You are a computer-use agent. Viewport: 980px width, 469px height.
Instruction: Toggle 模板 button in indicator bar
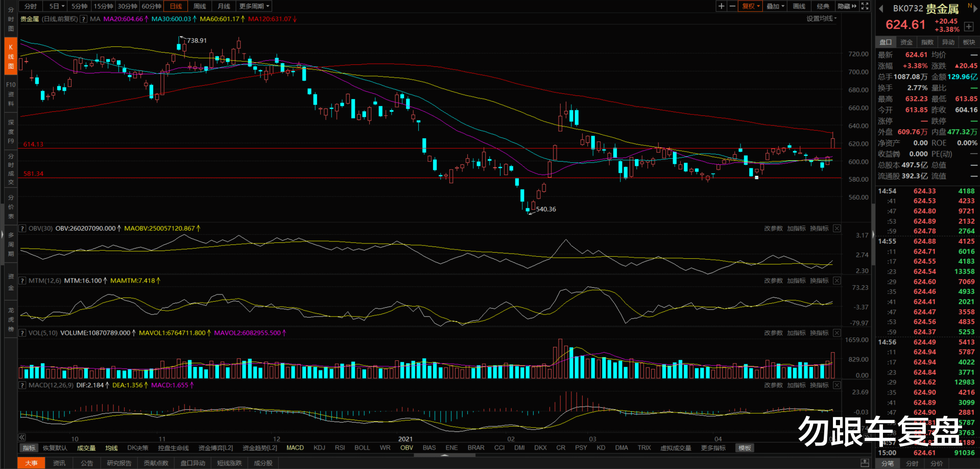[x=745, y=448]
